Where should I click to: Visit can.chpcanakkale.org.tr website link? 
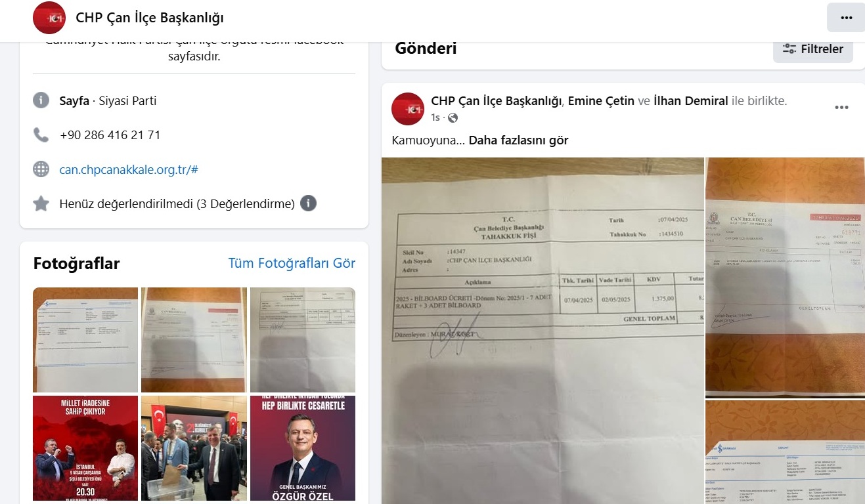click(129, 169)
